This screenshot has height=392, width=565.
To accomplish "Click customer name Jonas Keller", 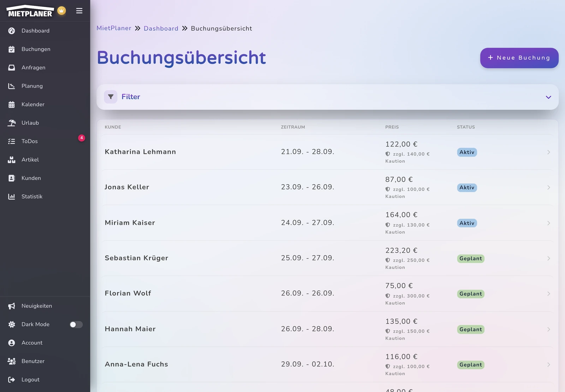I will tap(127, 187).
